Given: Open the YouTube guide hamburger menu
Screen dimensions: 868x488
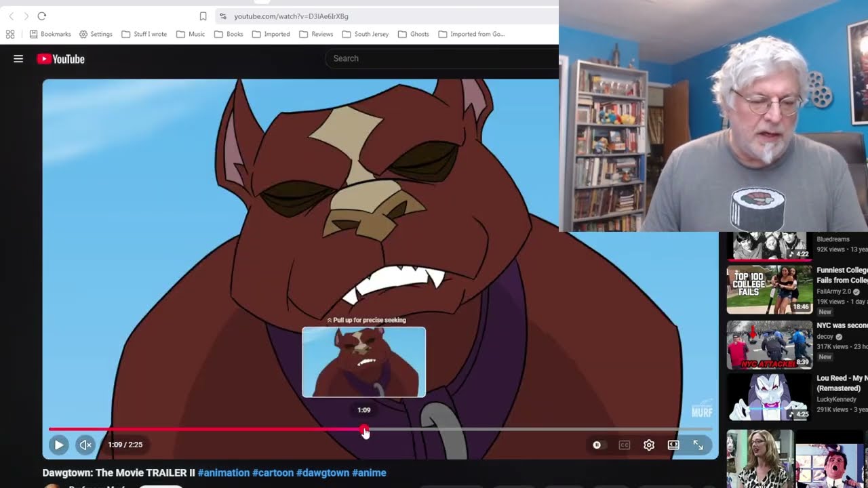Looking at the screenshot, I should [18, 59].
